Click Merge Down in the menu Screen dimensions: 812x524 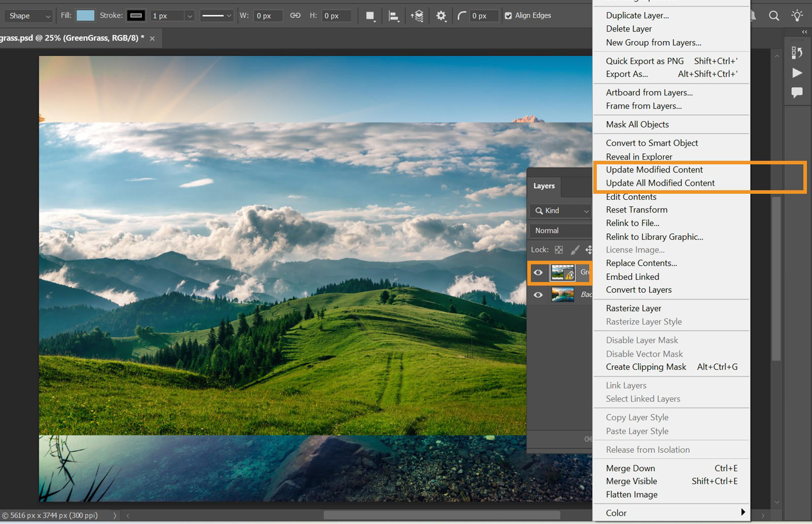pyautogui.click(x=630, y=468)
